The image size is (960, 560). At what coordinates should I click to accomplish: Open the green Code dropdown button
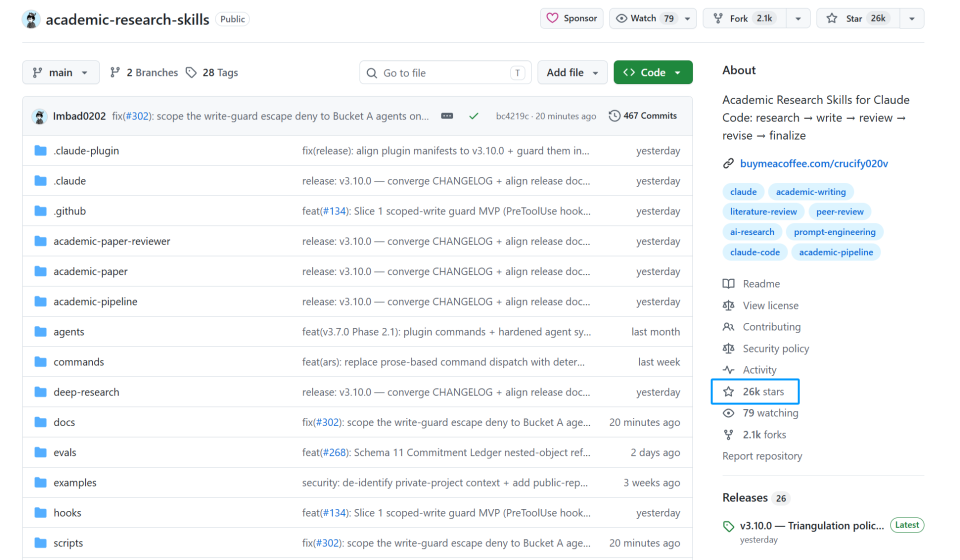pos(653,72)
